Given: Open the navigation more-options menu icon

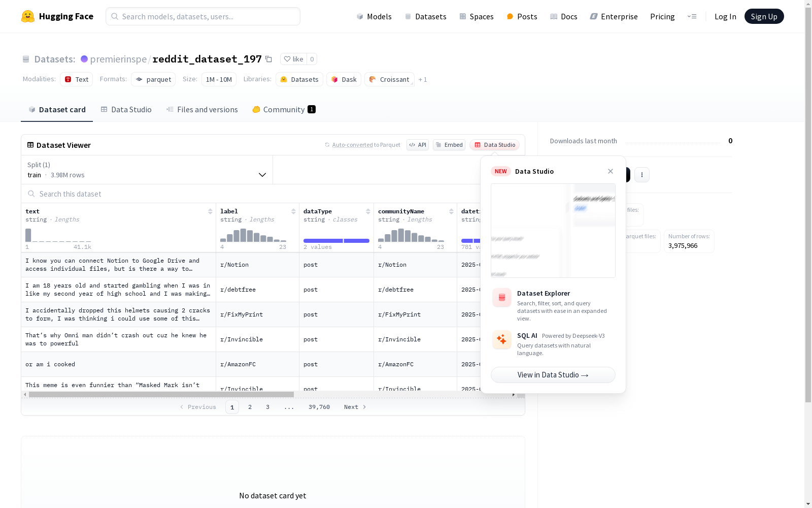Looking at the screenshot, I should tap(692, 16).
